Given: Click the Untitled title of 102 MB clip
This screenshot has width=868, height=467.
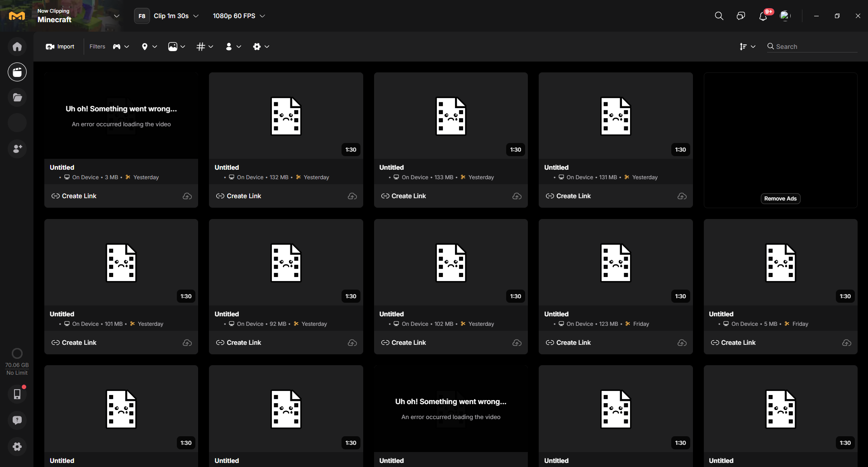Looking at the screenshot, I should (x=392, y=314).
